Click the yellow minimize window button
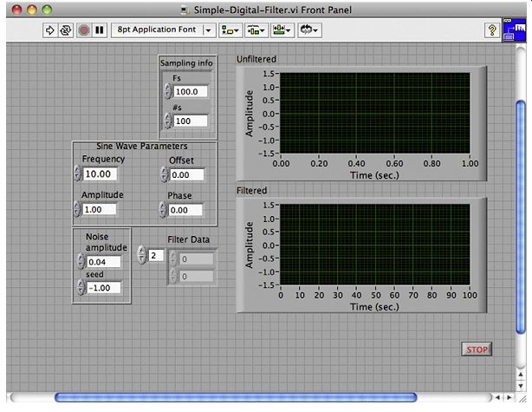Image resolution: width=532 pixels, height=412 pixels. point(32,10)
